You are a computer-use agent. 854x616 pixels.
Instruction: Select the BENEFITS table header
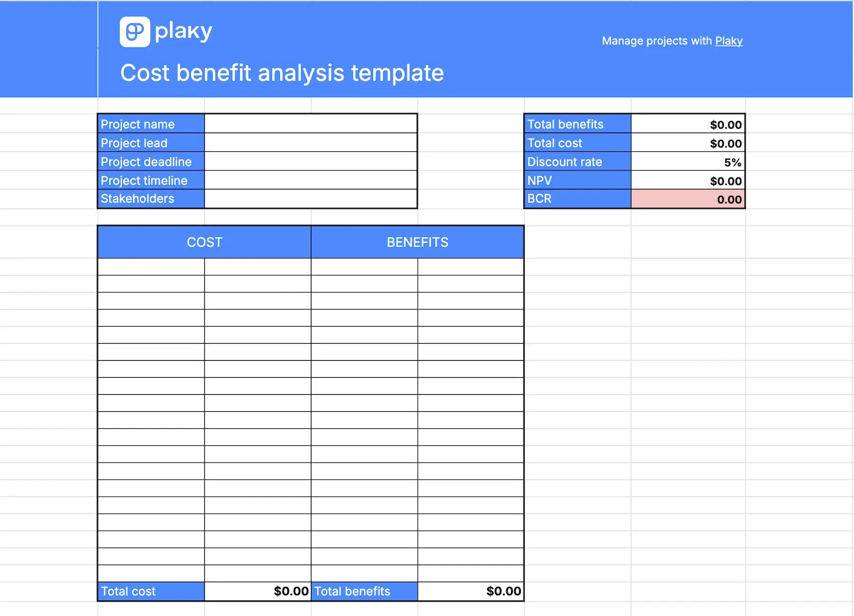pos(418,242)
